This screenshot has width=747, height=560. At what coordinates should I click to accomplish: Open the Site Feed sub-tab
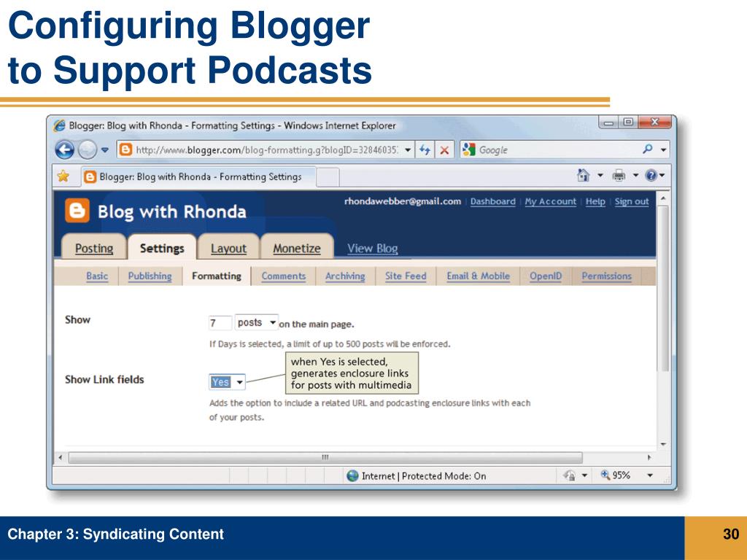pyautogui.click(x=406, y=276)
